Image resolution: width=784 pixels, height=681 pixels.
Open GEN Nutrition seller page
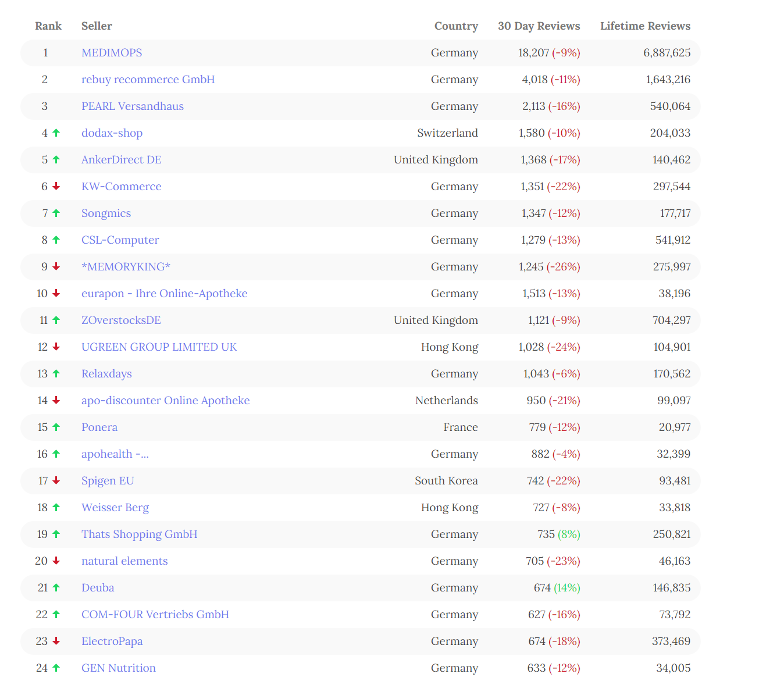coord(119,668)
